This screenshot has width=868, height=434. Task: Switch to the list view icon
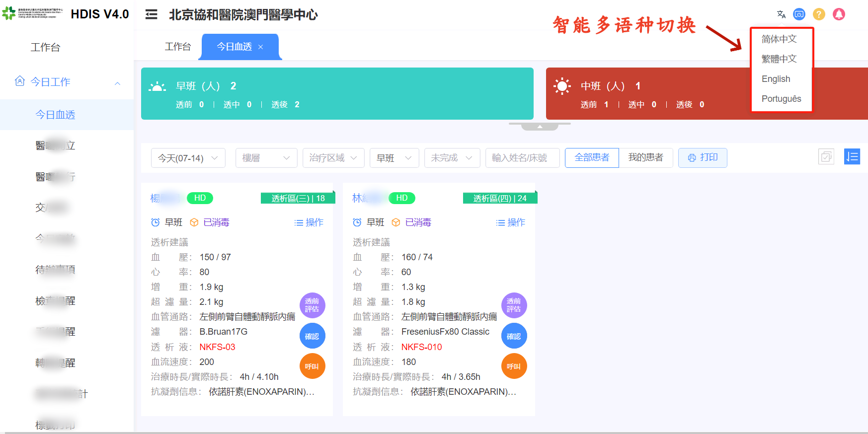[x=852, y=157]
